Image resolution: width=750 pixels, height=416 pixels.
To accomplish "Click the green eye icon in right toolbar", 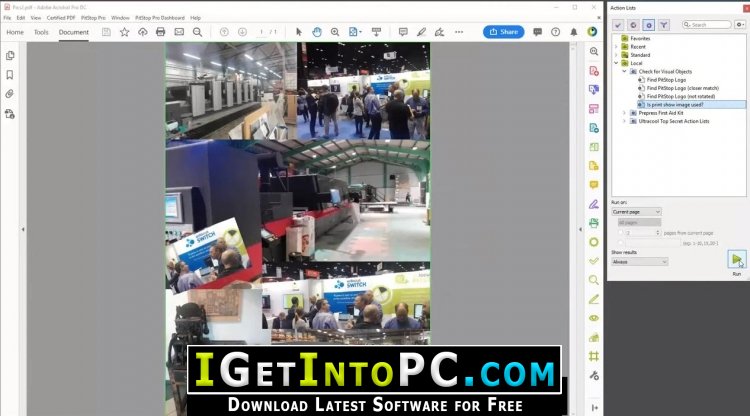I will (x=594, y=318).
